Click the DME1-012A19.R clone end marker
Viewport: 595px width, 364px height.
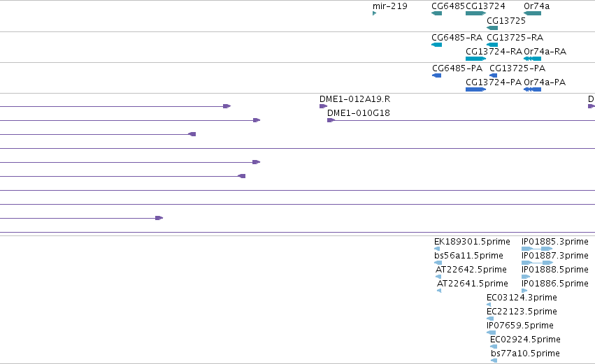[323, 106]
